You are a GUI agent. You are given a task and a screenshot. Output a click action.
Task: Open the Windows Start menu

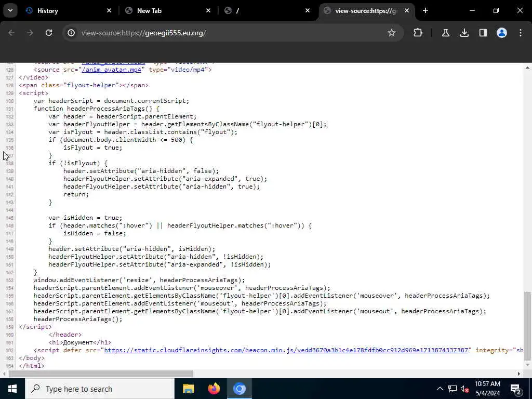pos(12,389)
